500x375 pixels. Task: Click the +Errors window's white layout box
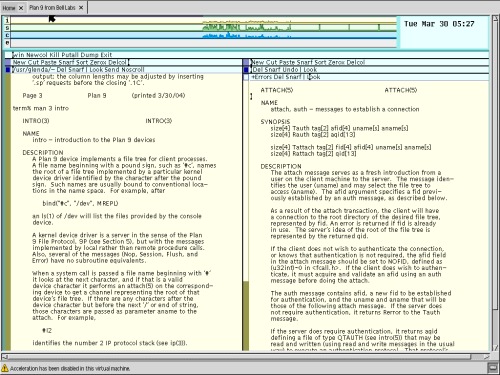[246, 77]
